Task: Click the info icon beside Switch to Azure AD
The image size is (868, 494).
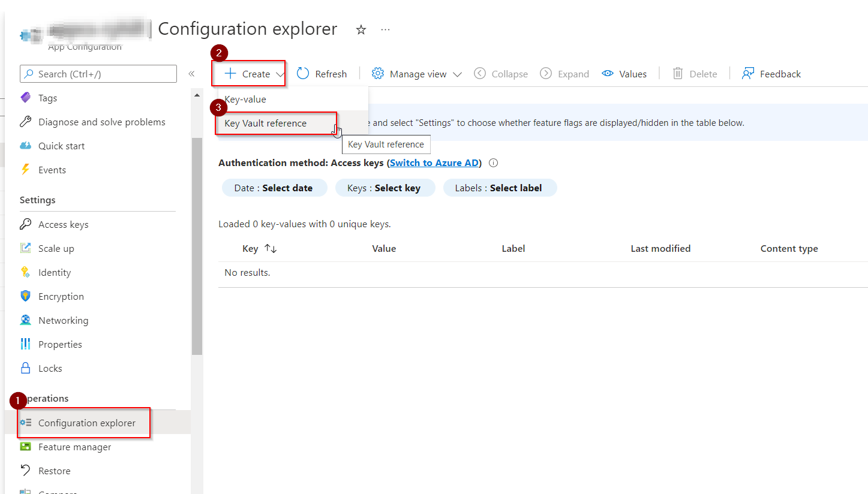Action: point(494,163)
